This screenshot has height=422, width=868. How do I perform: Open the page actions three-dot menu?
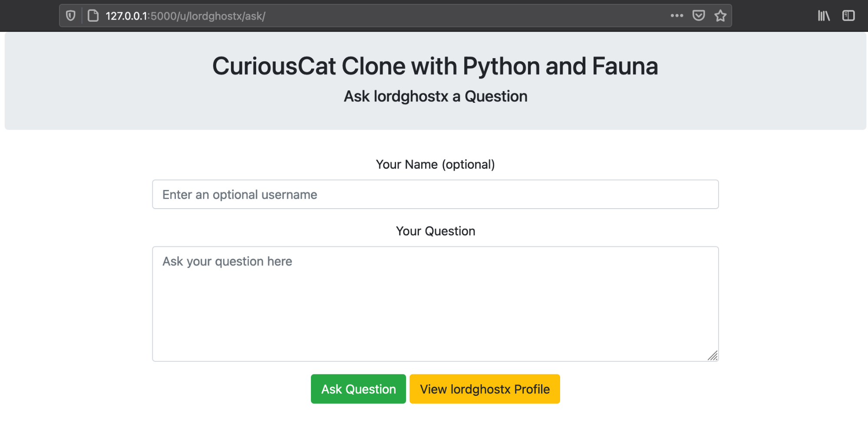676,16
